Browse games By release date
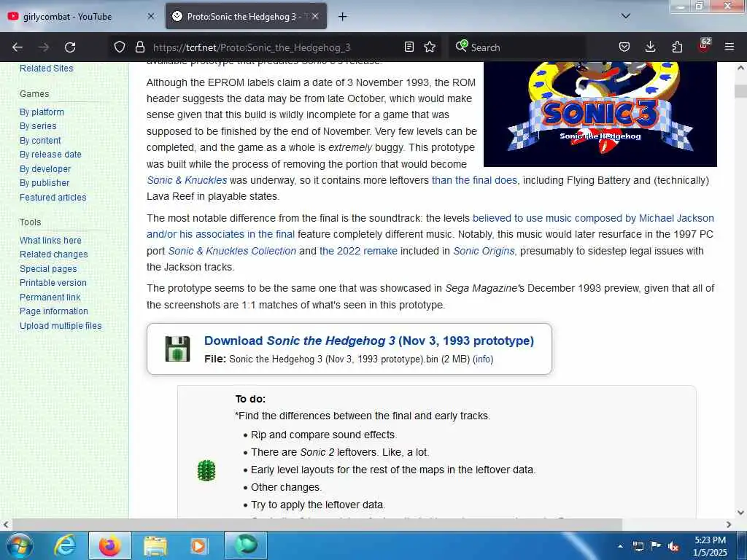 (50, 155)
